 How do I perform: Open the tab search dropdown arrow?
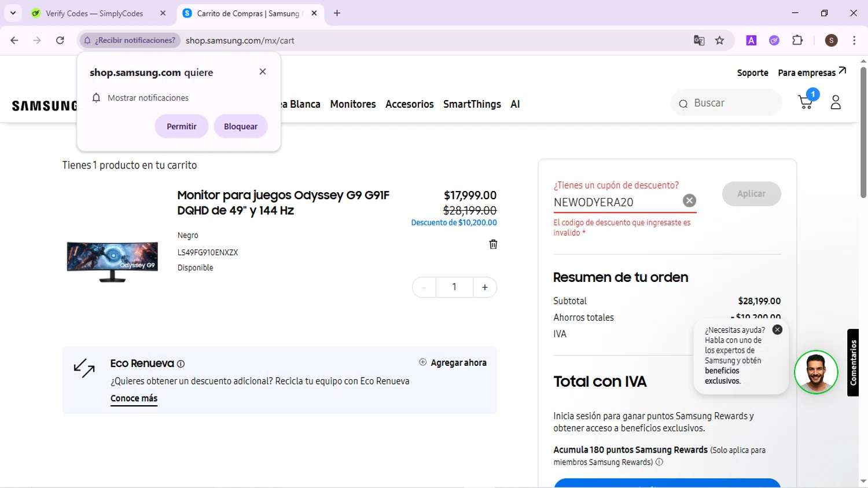tap(13, 13)
